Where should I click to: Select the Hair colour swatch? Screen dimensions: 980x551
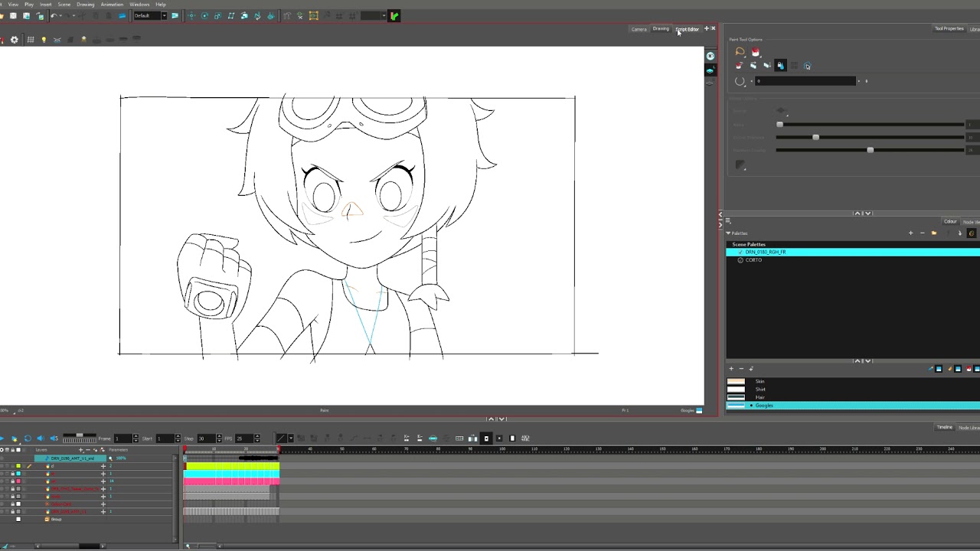coord(736,397)
